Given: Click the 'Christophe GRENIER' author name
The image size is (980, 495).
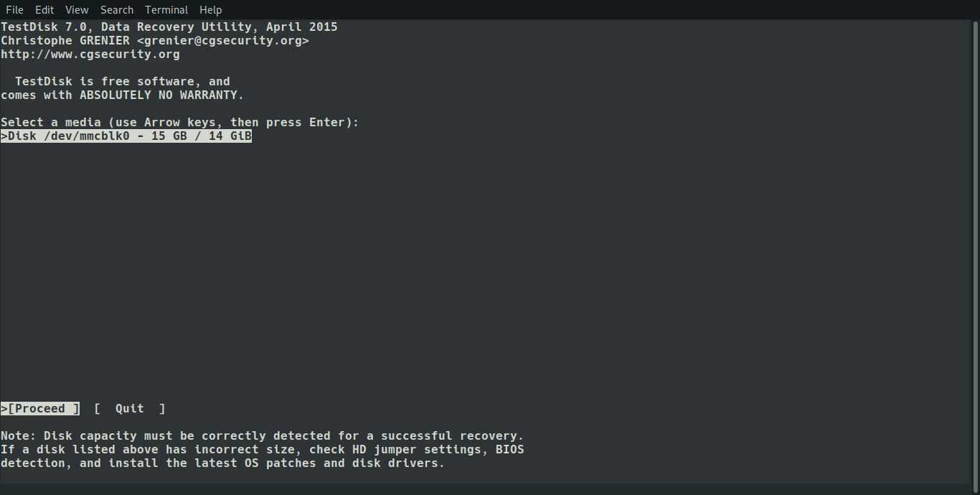Looking at the screenshot, I should coord(65,41).
